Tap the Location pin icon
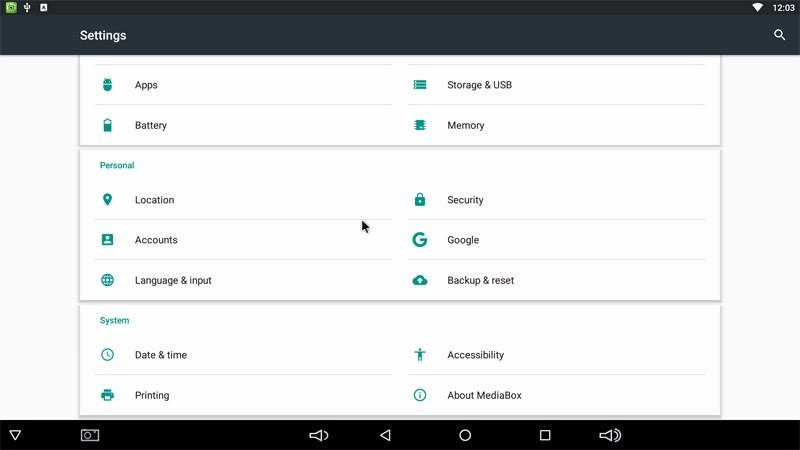800x450 pixels. click(108, 200)
